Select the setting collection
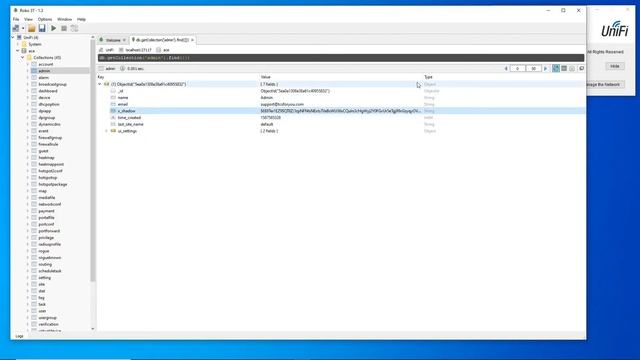 coord(44,278)
